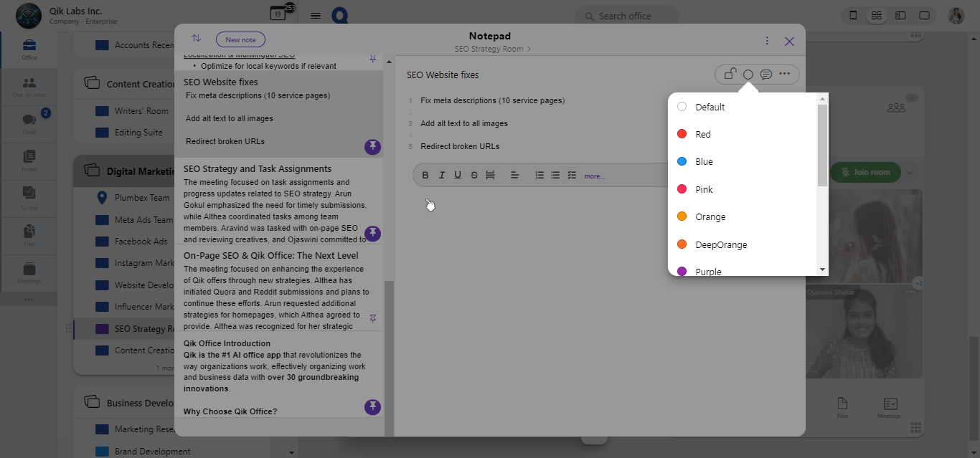The height and width of the screenshot is (458, 980).
Task: Insert a checklist in the note
Action: click(572, 175)
